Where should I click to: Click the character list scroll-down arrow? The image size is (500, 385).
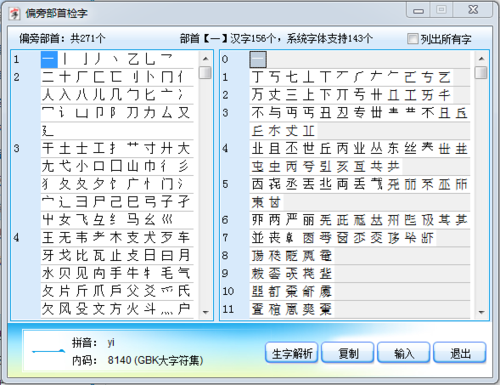481,312
